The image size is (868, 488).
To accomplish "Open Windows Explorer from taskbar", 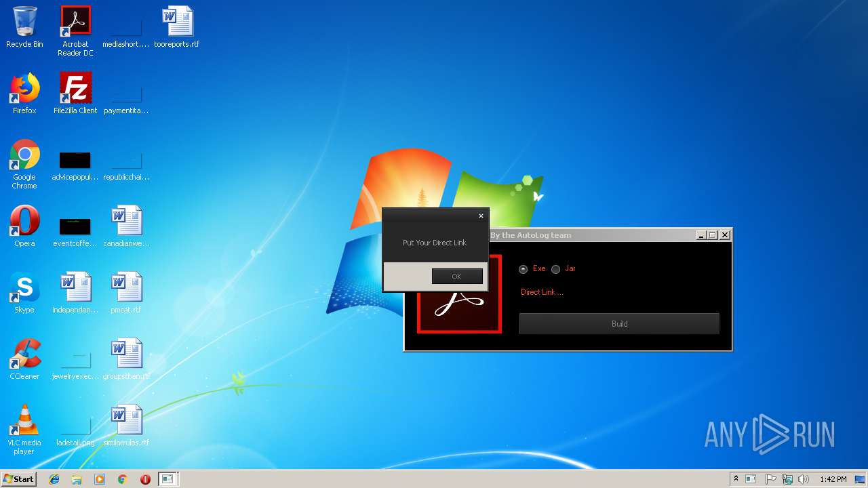I will (x=77, y=479).
